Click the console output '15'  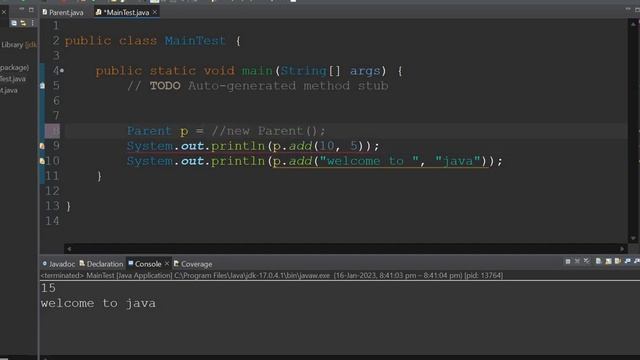[48, 288]
